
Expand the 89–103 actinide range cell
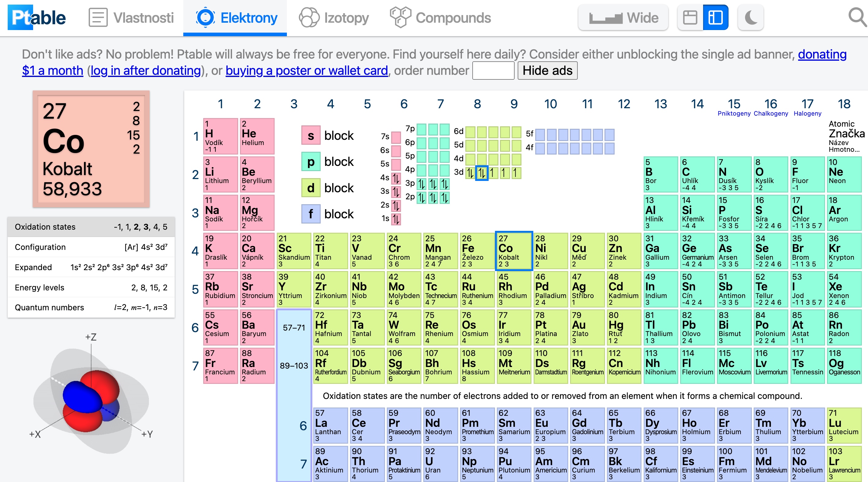pyautogui.click(x=294, y=366)
